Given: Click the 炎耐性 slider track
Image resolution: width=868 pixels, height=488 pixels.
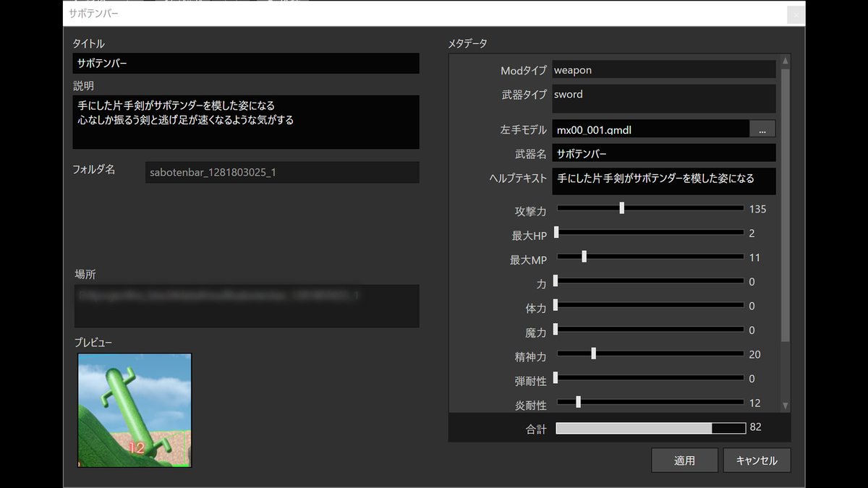Looking at the screenshot, I should (650, 402).
